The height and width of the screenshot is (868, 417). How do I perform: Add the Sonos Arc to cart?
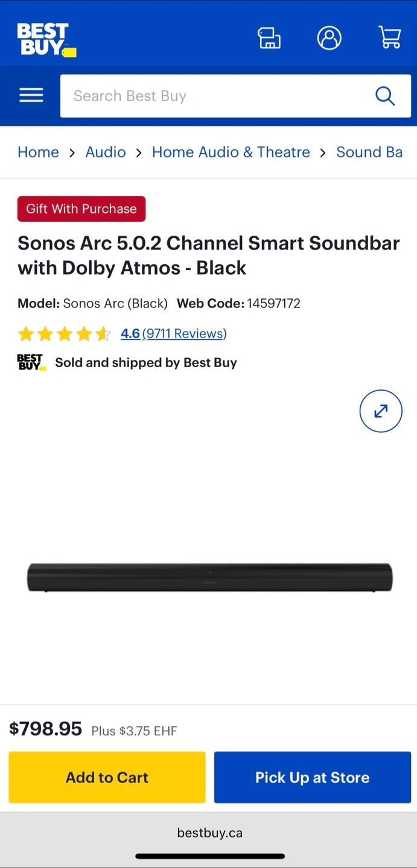[x=107, y=777]
